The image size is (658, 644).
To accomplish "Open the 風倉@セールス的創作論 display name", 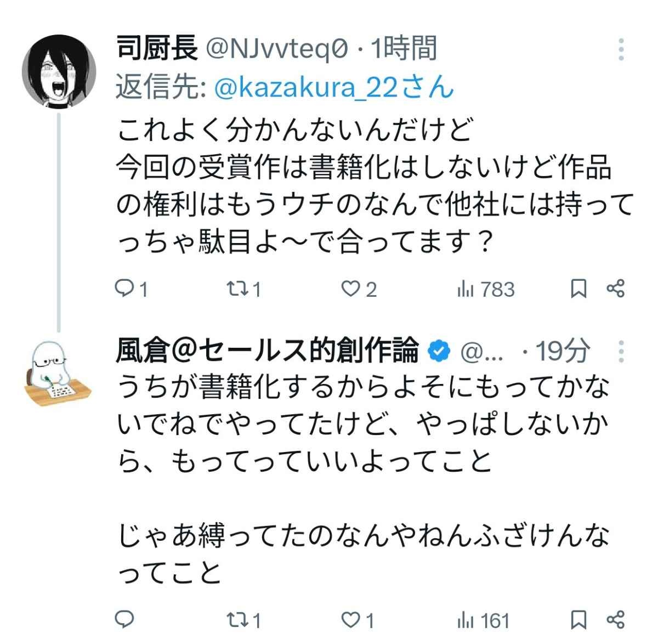I will click(x=268, y=351).
